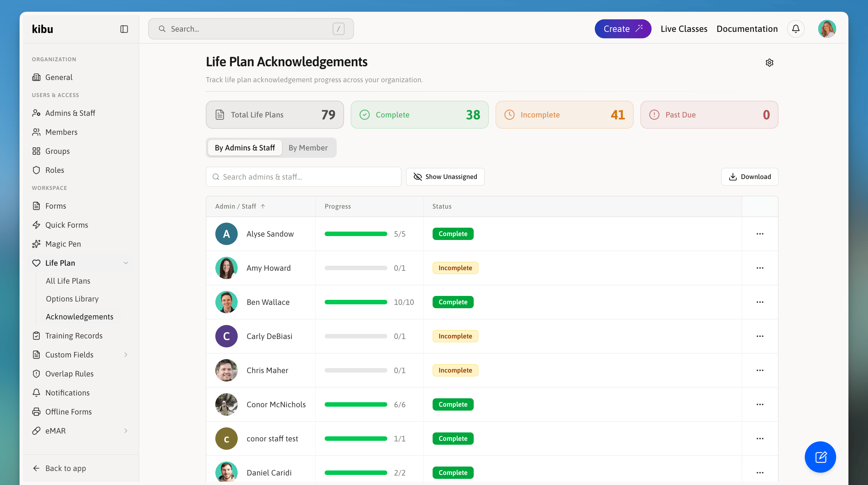Click the Create button

click(623, 29)
